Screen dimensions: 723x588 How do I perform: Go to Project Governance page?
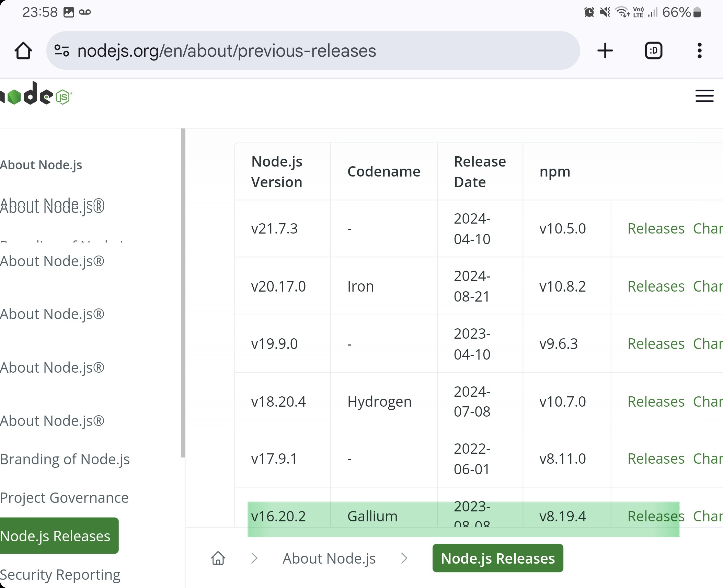pyautogui.click(x=64, y=498)
